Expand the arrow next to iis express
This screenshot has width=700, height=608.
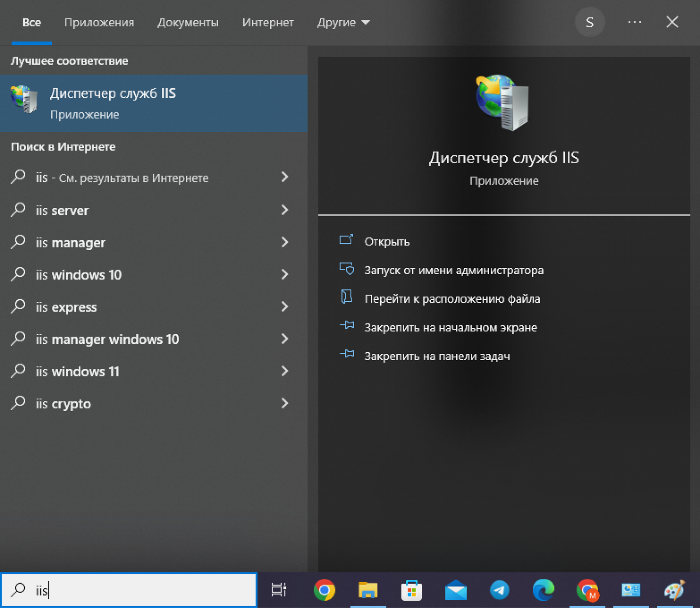click(285, 307)
